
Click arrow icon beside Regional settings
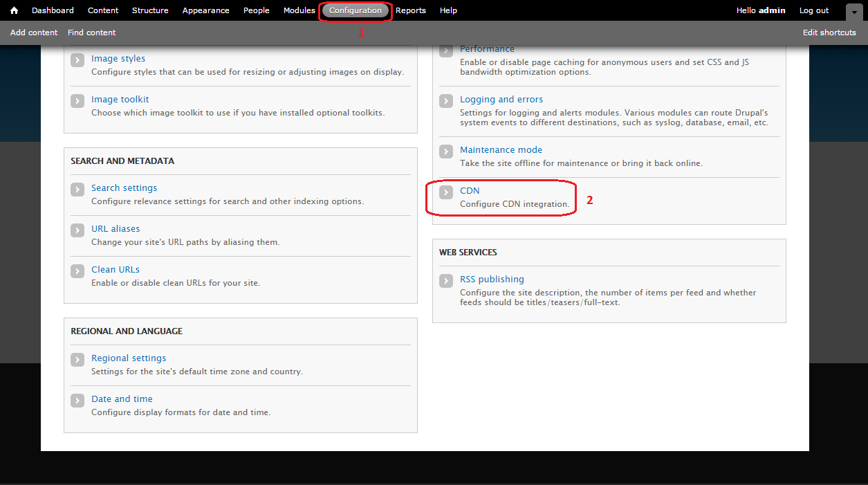point(77,360)
